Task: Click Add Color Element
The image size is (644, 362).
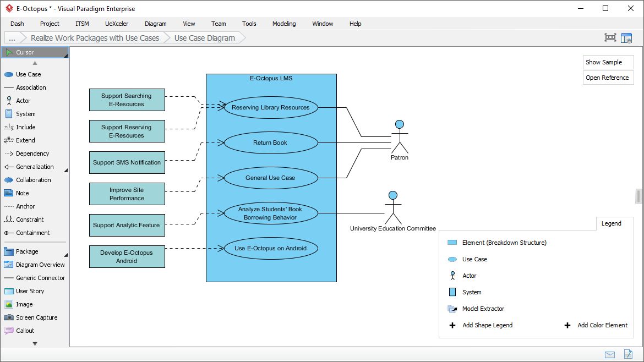Action: point(596,325)
